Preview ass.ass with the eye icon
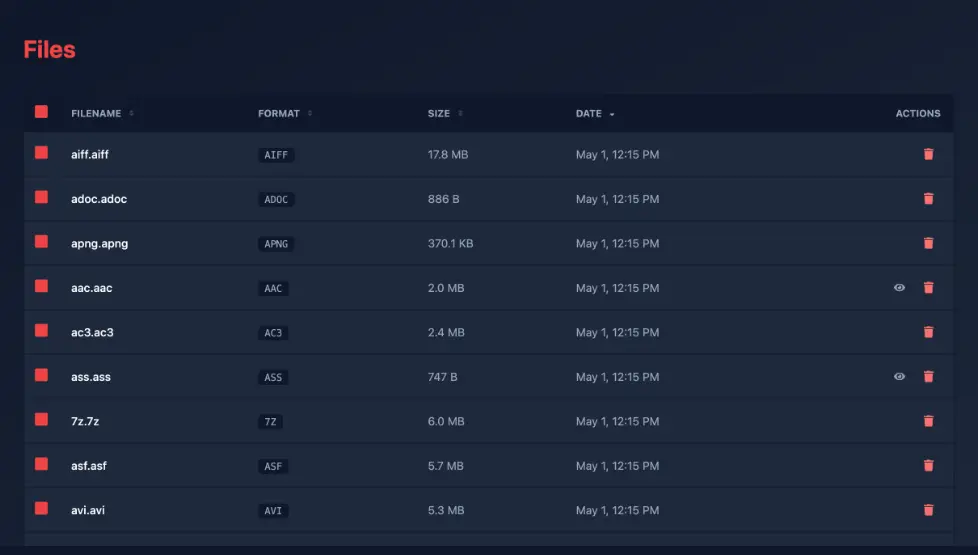978x555 pixels. coord(899,377)
